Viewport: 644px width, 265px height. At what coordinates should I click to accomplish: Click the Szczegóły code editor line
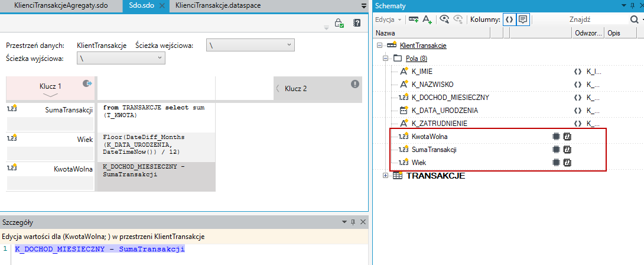[x=100, y=249]
